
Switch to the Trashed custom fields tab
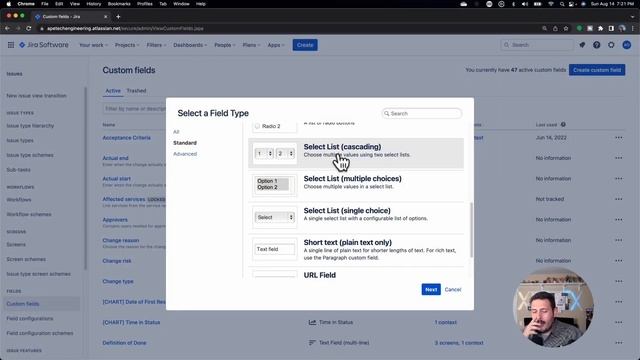click(136, 91)
